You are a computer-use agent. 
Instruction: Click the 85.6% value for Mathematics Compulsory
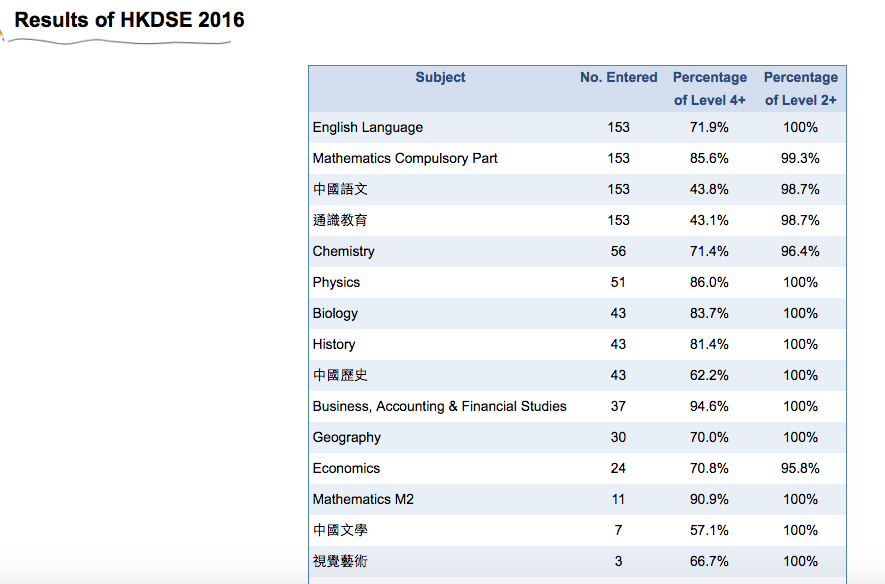pos(709,159)
